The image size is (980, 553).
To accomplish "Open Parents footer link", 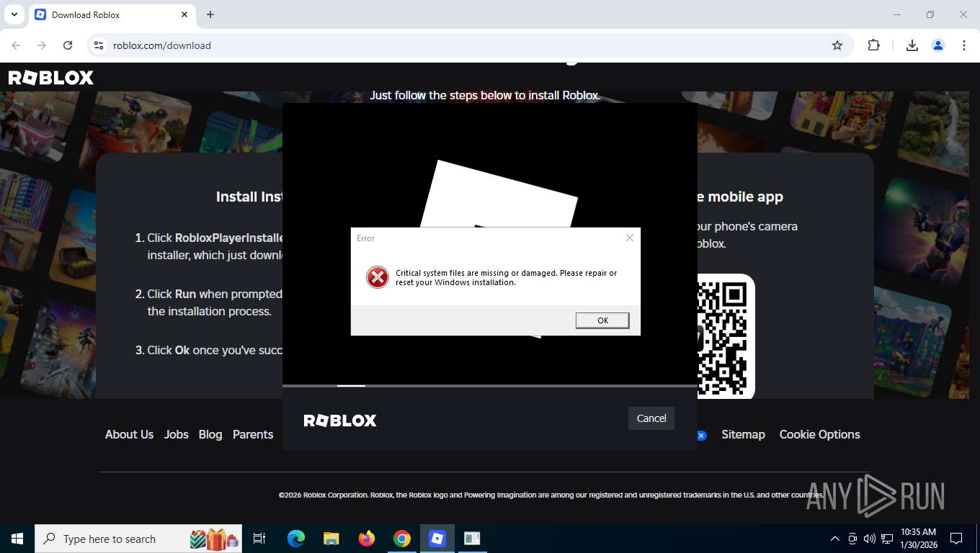I will tap(253, 434).
